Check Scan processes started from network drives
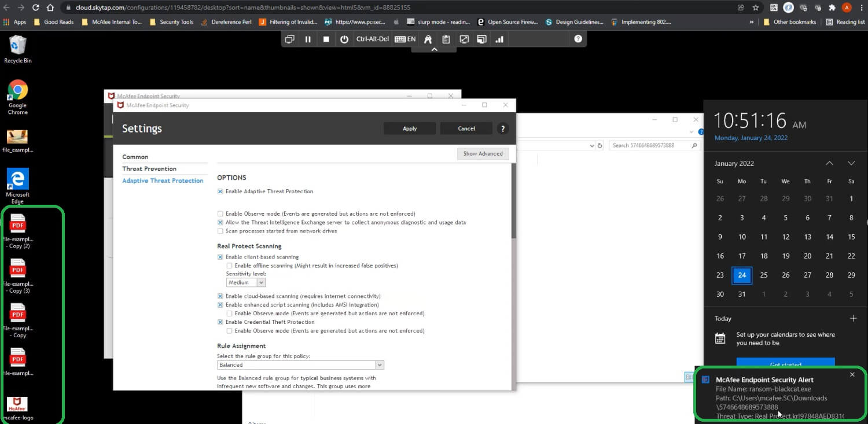 220,231
